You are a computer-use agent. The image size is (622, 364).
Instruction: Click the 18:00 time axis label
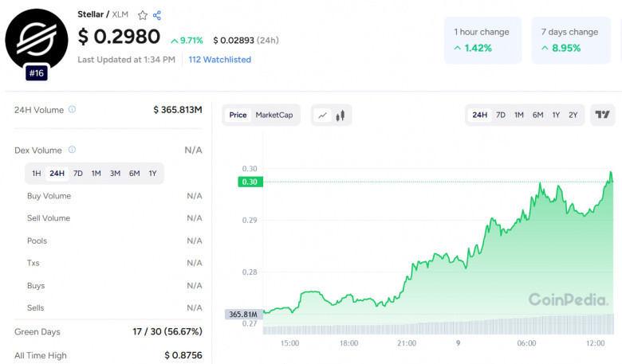point(348,343)
